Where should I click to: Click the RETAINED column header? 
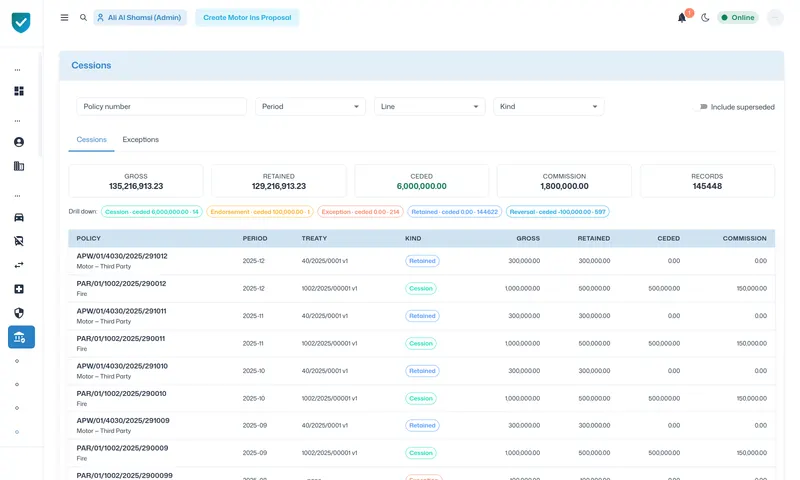coord(594,238)
